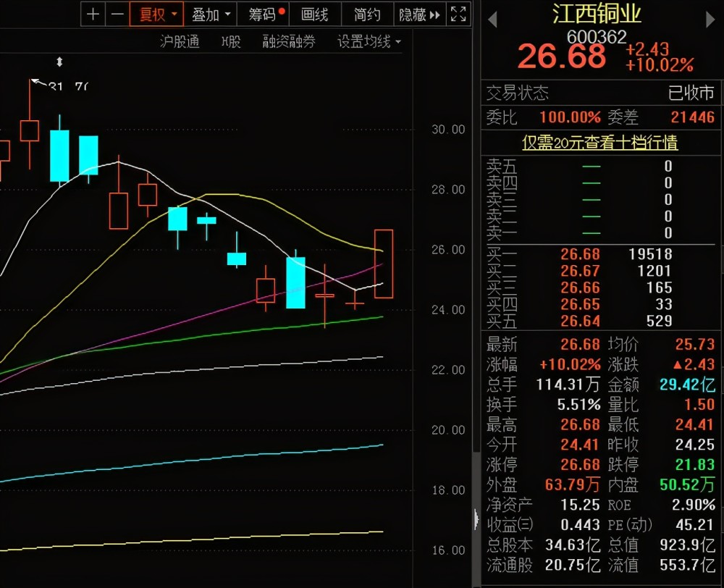Image resolution: width=724 pixels, height=588 pixels.
Task: Click the 均价 value 25.73
Action: coord(695,344)
